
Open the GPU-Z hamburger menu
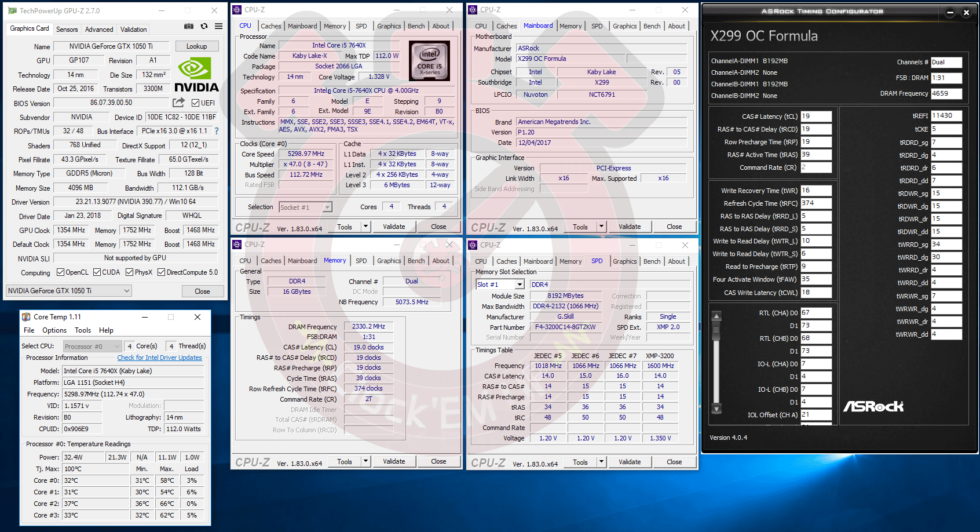coord(218,26)
